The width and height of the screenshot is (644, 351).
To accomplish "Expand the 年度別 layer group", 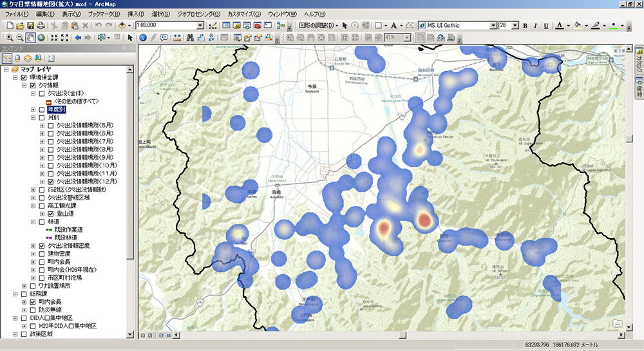I will (x=33, y=109).
